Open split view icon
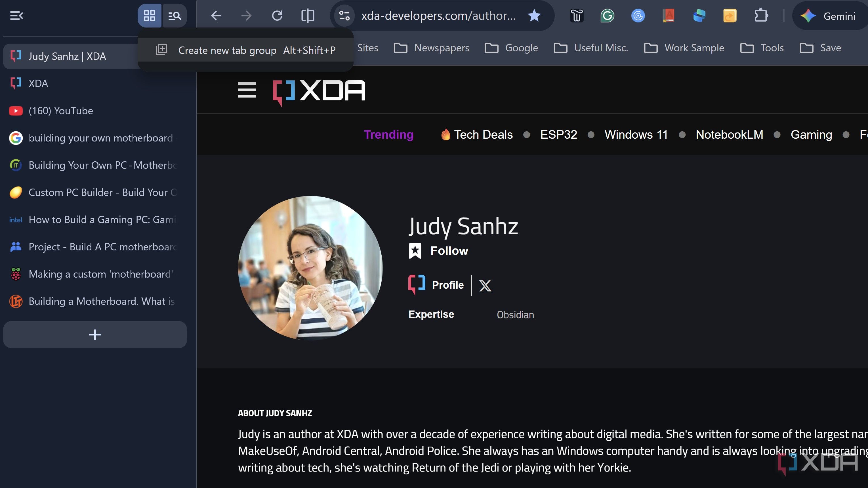Image resolution: width=868 pixels, height=488 pixels. click(307, 16)
